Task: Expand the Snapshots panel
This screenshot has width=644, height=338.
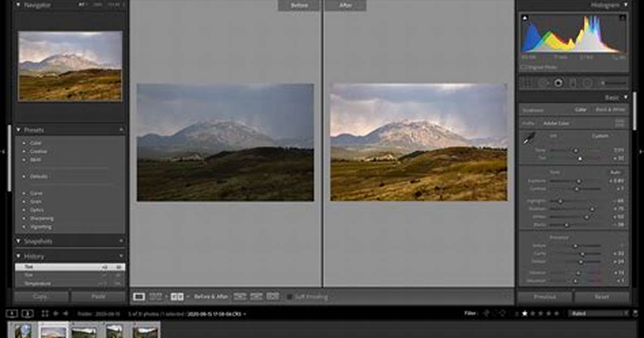Action: coord(18,241)
